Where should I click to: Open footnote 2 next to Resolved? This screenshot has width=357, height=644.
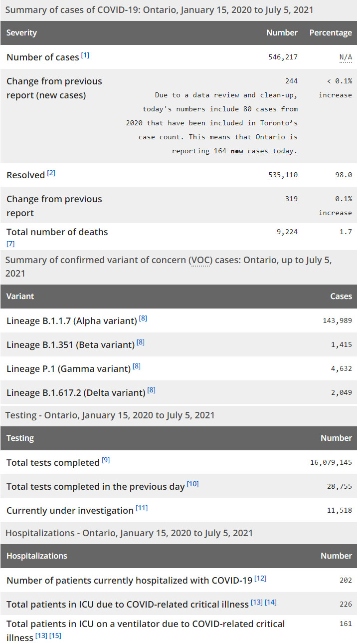pyautogui.click(x=51, y=173)
